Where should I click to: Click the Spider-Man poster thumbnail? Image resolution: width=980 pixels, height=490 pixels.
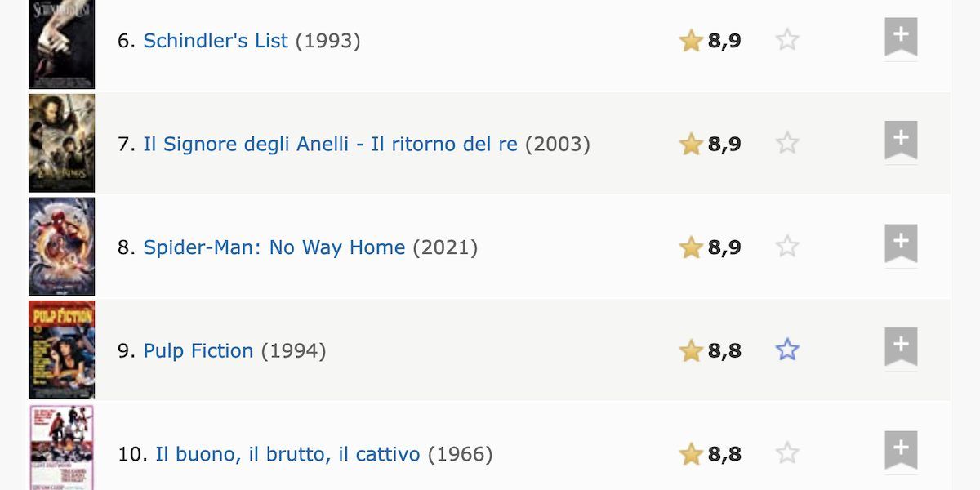coord(61,247)
